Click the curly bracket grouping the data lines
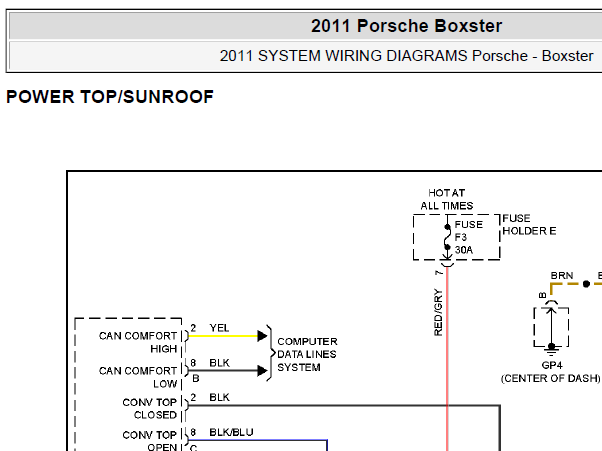602x451 pixels. tap(271, 353)
